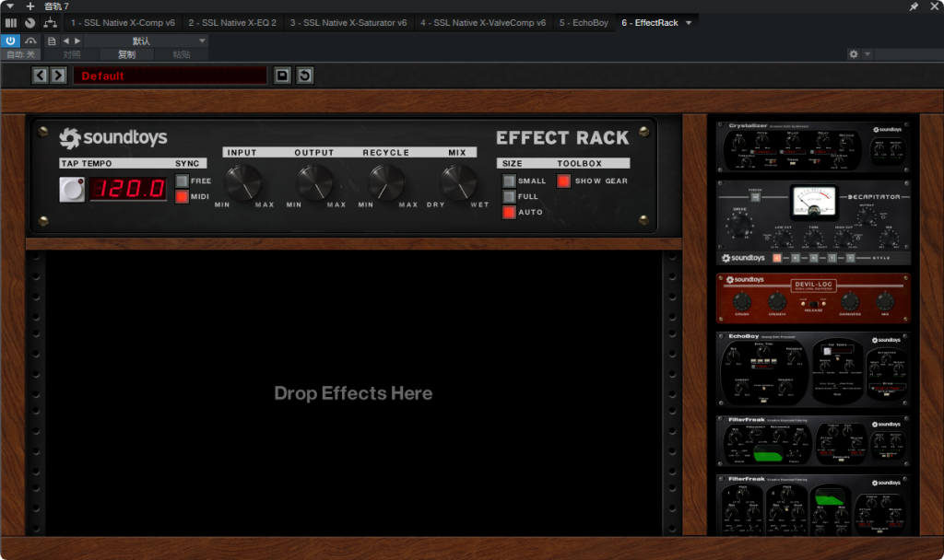Open the Default preset name display

[x=170, y=76]
